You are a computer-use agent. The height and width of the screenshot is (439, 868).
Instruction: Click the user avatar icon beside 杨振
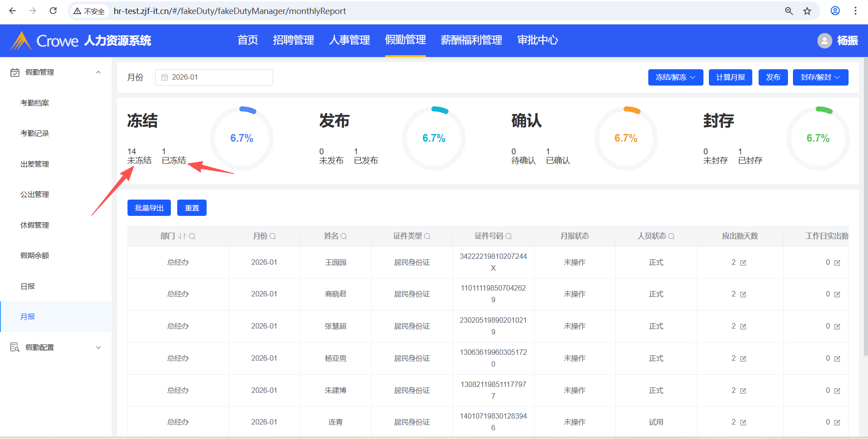click(825, 41)
